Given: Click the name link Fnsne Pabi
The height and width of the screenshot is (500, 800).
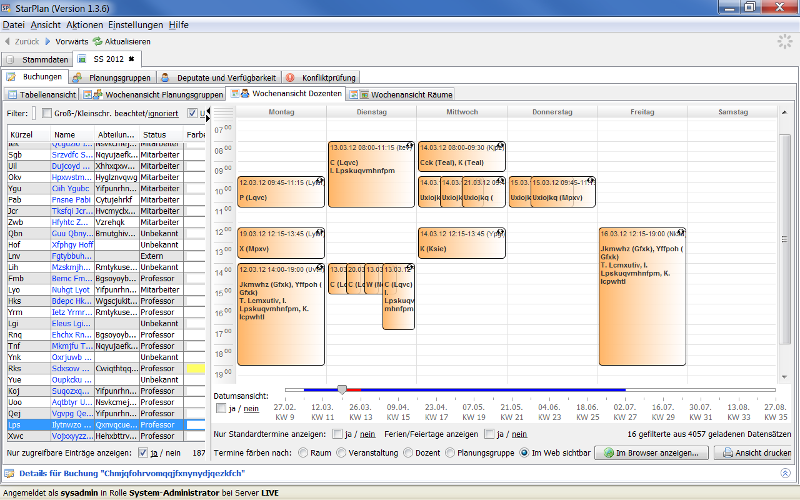Looking at the screenshot, I should 71,199.
